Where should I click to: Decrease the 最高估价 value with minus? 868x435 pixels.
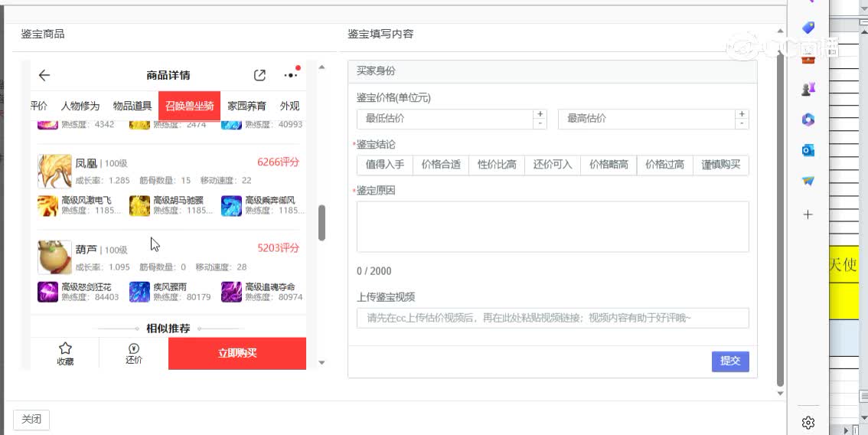(x=742, y=123)
